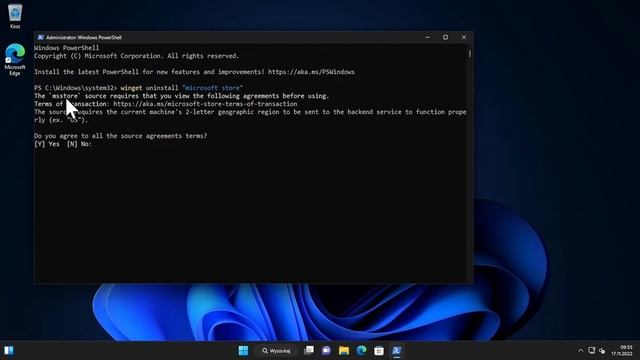
Task: Open the Windows Start menu
Action: pyautogui.click(x=243, y=351)
